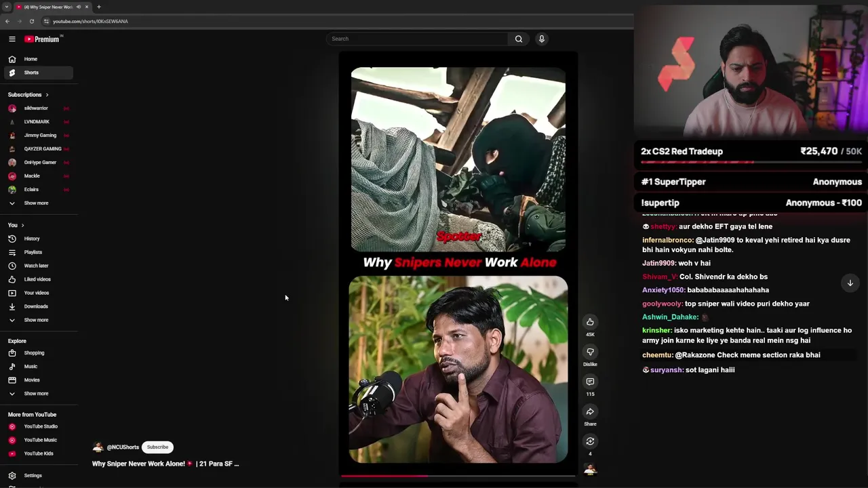
Task: Open Playlists in the sidebar
Action: 39,252
